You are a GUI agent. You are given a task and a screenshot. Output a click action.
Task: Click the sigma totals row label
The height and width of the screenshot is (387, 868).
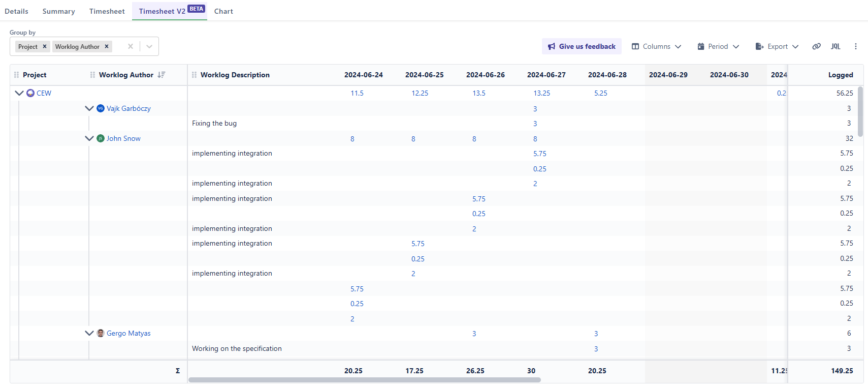[178, 371]
